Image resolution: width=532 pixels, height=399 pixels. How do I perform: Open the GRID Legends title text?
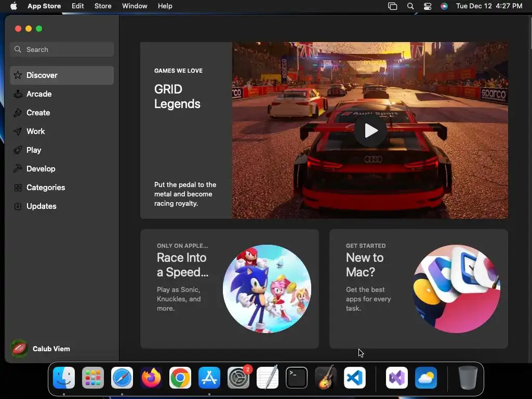click(177, 96)
